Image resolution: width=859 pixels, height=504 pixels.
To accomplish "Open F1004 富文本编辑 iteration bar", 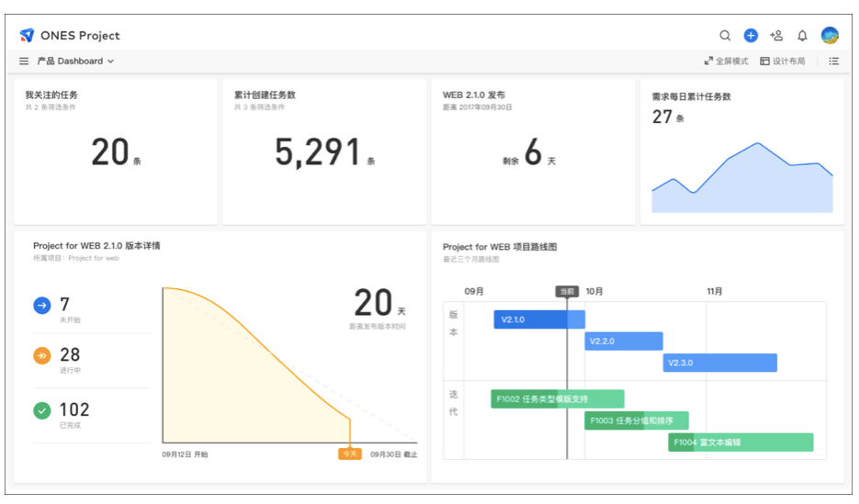I will 740,442.
